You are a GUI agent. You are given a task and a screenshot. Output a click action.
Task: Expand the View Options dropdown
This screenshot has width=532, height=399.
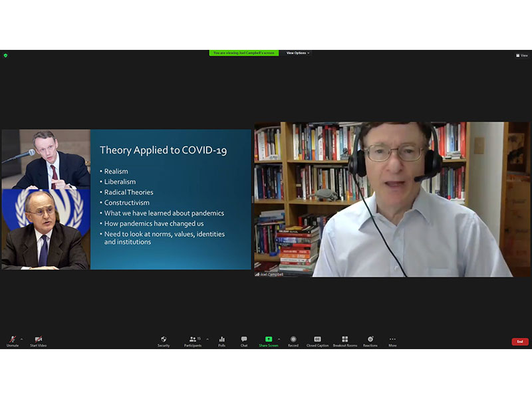[x=298, y=53]
